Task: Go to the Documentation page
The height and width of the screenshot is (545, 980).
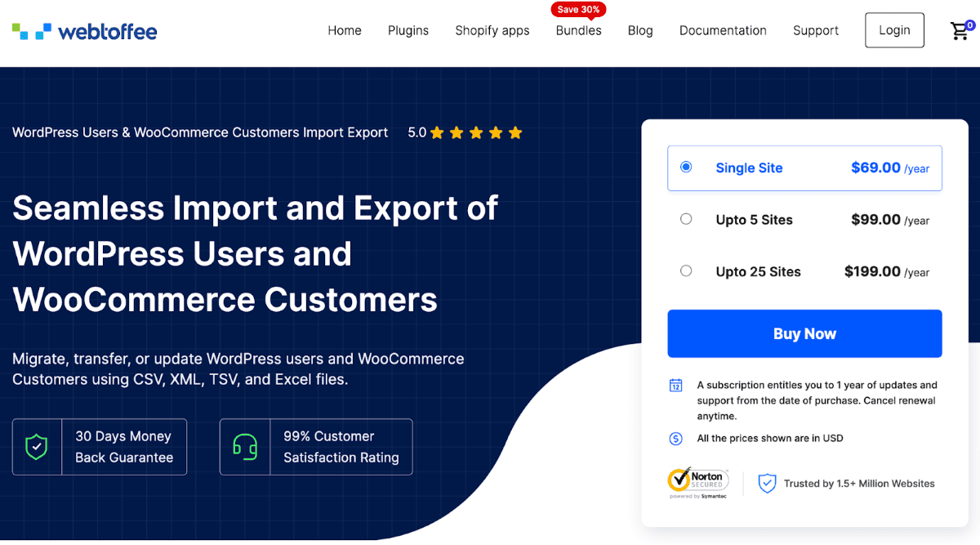Action: pyautogui.click(x=723, y=30)
